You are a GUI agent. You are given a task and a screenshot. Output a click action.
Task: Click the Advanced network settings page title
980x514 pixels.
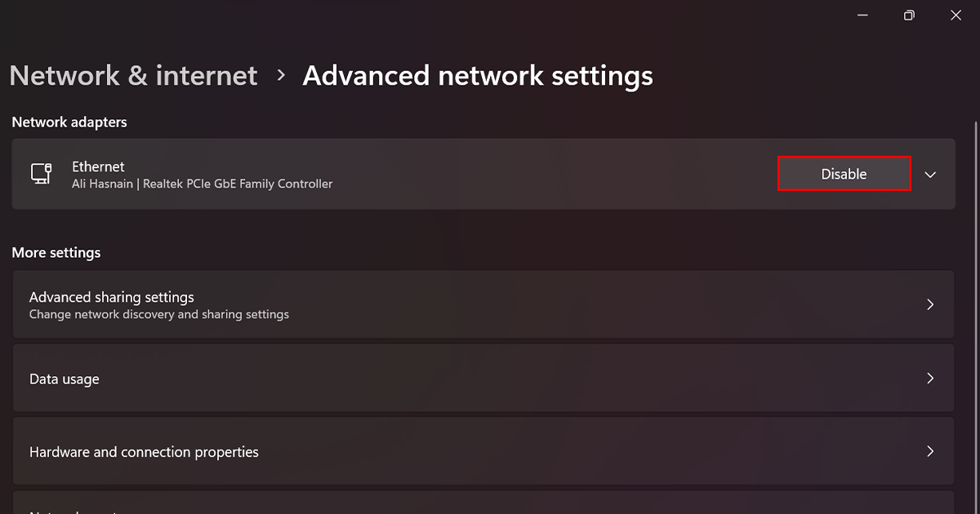coord(478,75)
